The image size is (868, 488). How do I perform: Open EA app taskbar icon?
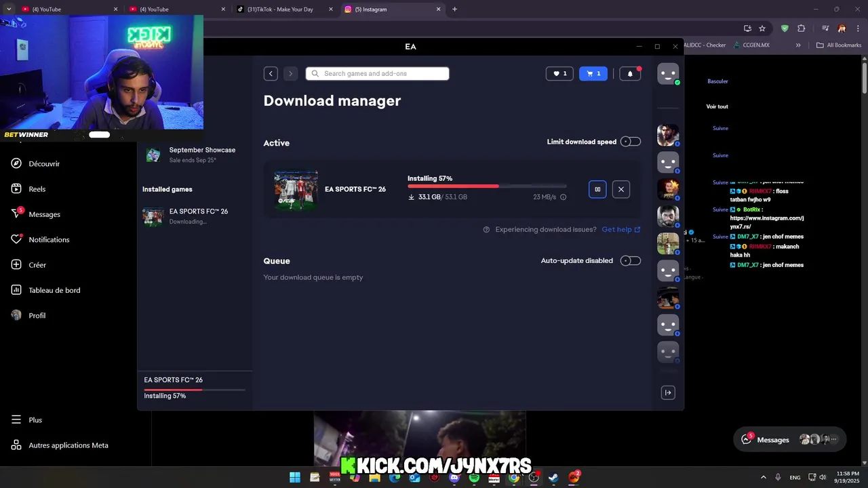574,478
